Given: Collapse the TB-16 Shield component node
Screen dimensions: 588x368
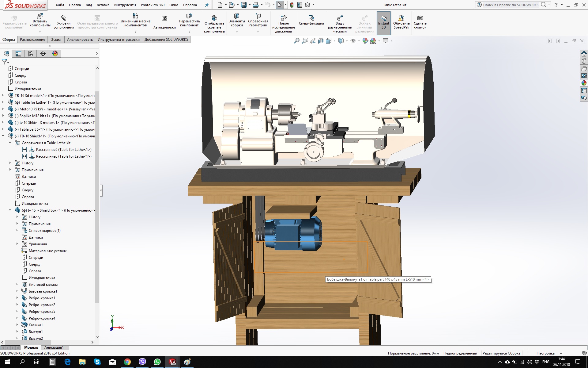Looking at the screenshot, I should [3, 136].
